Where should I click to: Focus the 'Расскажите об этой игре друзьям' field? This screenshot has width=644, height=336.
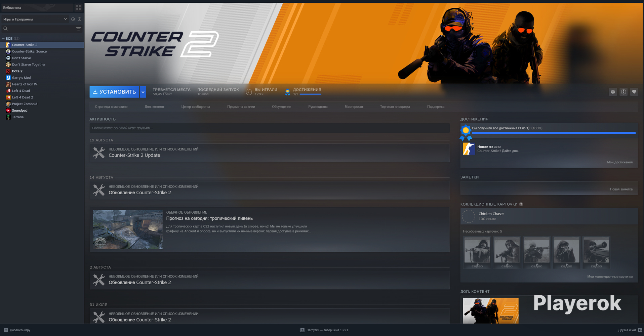coord(270,128)
